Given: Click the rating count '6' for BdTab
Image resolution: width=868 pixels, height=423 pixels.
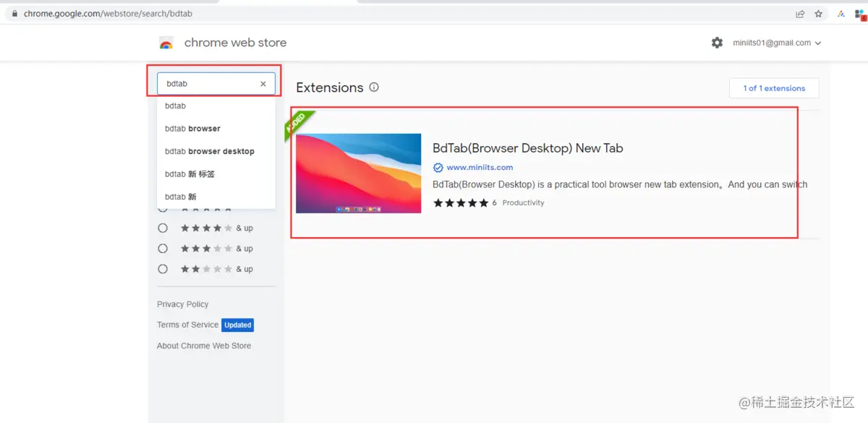Looking at the screenshot, I should point(495,203).
